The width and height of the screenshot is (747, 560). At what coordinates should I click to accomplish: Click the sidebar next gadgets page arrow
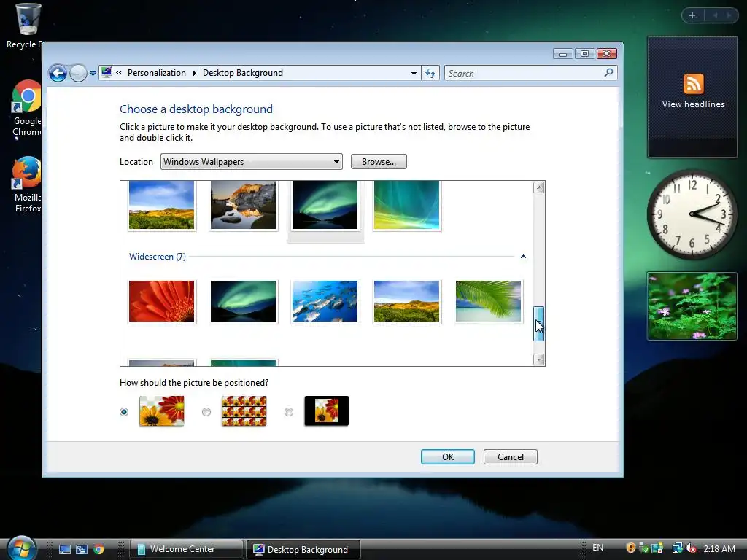click(729, 15)
